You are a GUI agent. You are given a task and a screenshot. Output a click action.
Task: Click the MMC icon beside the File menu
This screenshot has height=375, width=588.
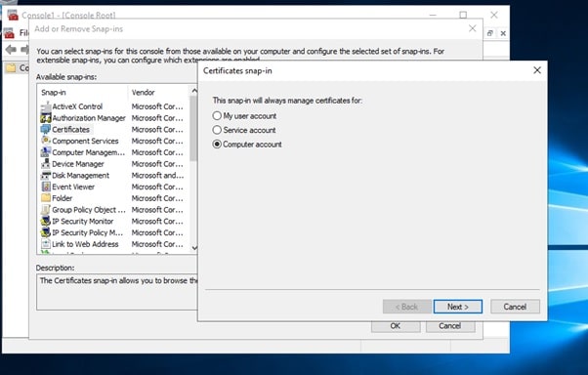10,33
